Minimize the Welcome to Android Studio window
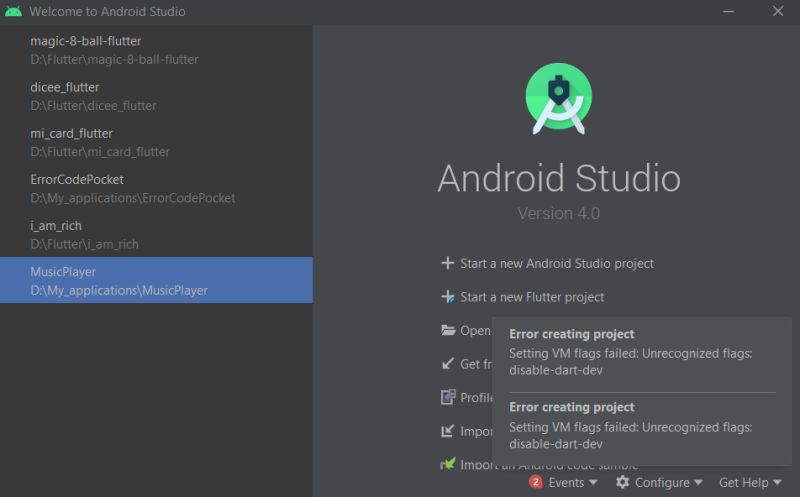Image resolution: width=800 pixels, height=497 pixels. [729, 11]
